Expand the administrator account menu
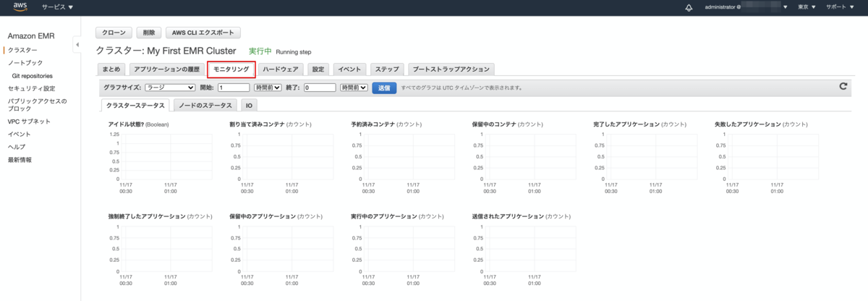 point(745,7)
